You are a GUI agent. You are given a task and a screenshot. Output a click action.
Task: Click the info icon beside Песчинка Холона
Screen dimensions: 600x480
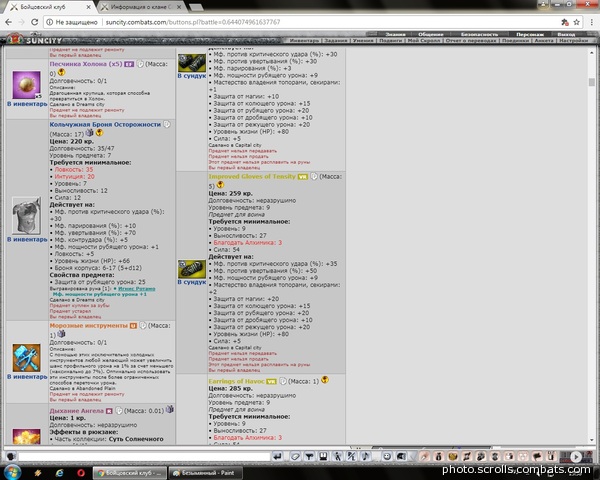coord(140,64)
